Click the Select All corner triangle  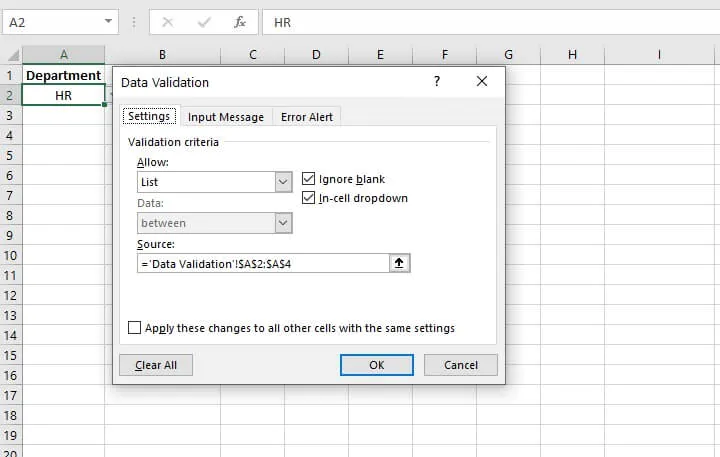pos(14,55)
